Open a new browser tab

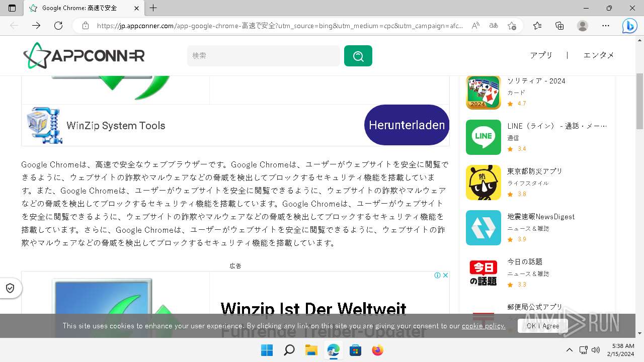(x=153, y=8)
